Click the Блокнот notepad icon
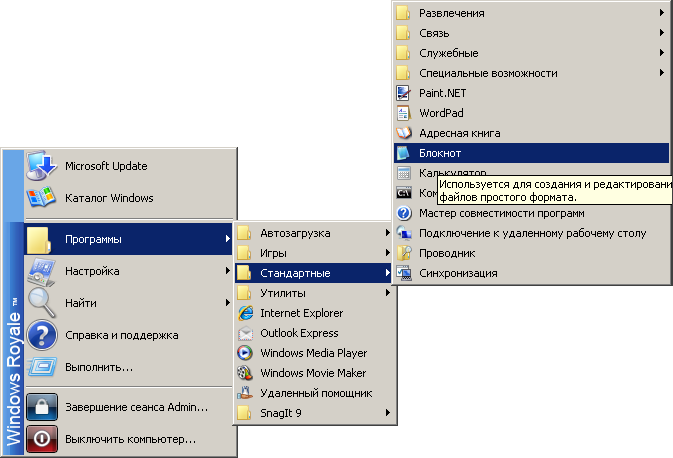Viewport: 673px width, 458px height. [403, 153]
